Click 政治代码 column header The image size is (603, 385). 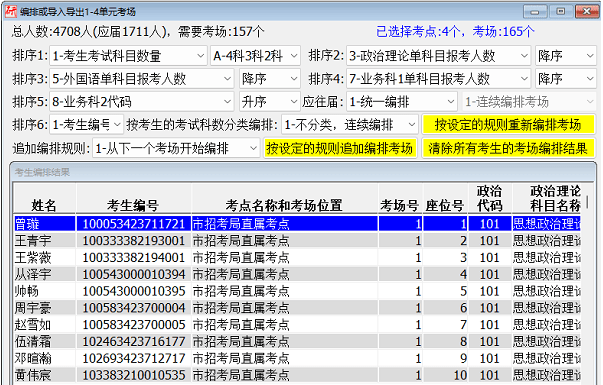click(490, 198)
